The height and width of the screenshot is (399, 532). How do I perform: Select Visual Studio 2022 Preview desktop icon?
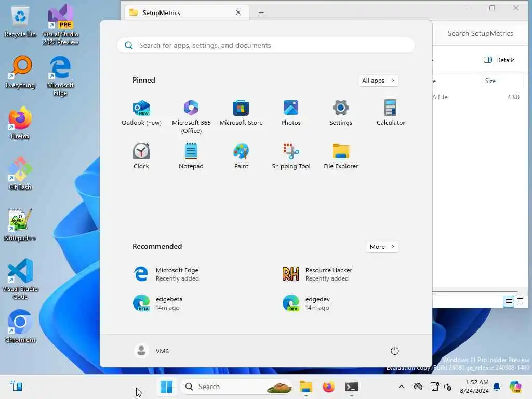[x=61, y=24]
